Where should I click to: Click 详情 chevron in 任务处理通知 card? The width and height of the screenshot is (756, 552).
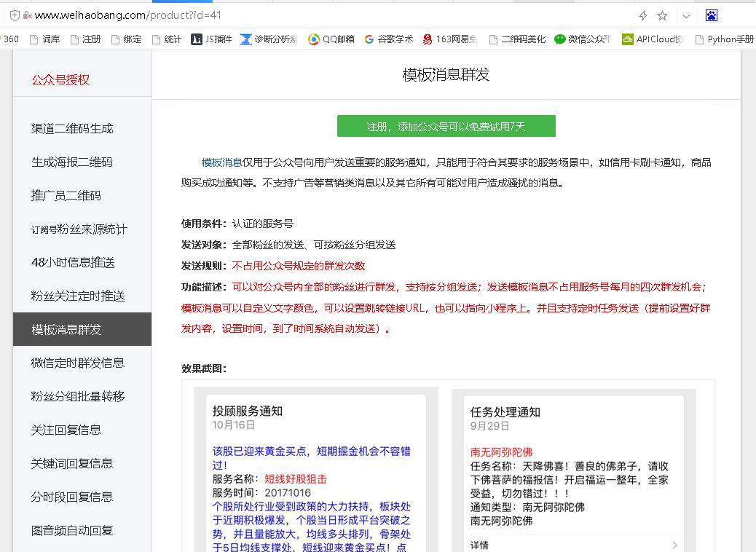pos(674,545)
